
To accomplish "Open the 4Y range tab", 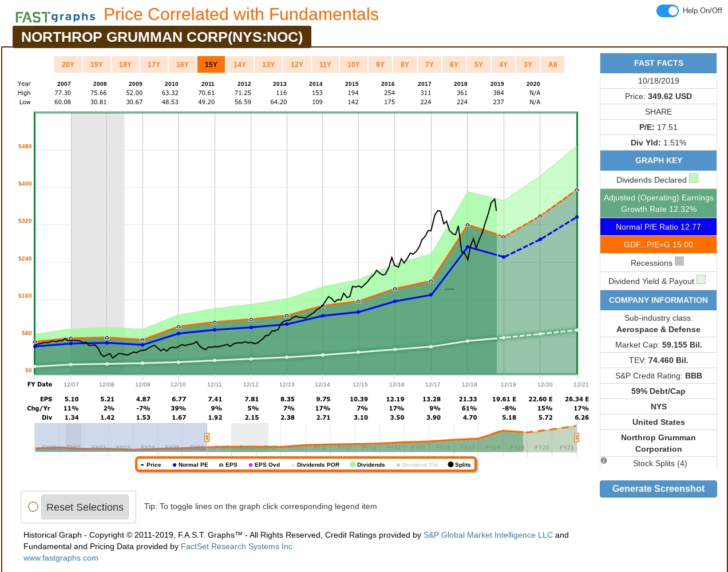I will pyautogui.click(x=503, y=65).
